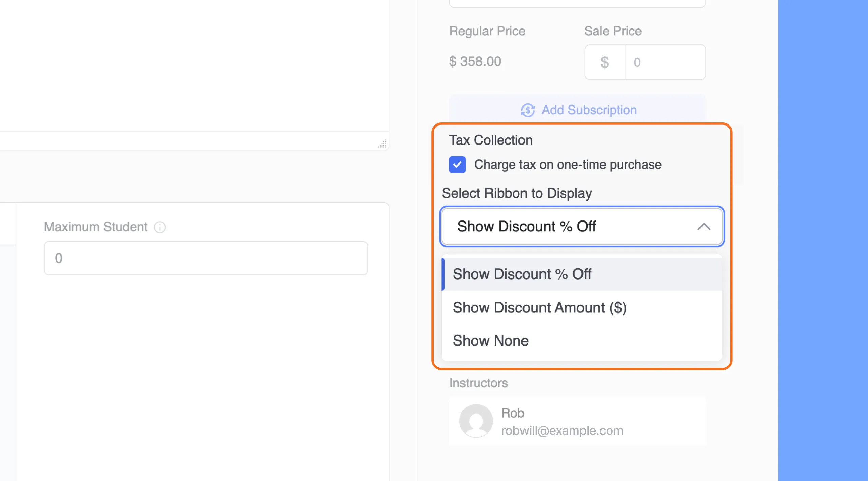Screen dimensions: 868x481
Task: Choose Show None ribbon option
Action: pos(582,341)
